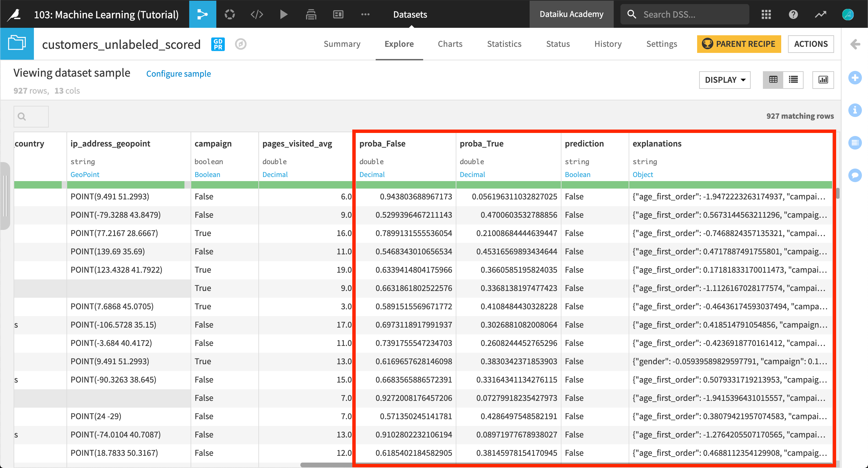
Task: Open the History tab
Action: 608,44
